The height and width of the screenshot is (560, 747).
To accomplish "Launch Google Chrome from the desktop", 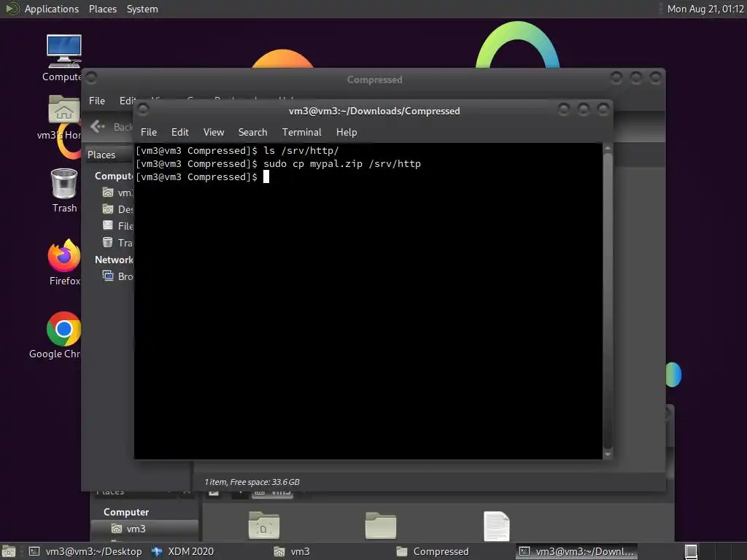I will point(63,335).
